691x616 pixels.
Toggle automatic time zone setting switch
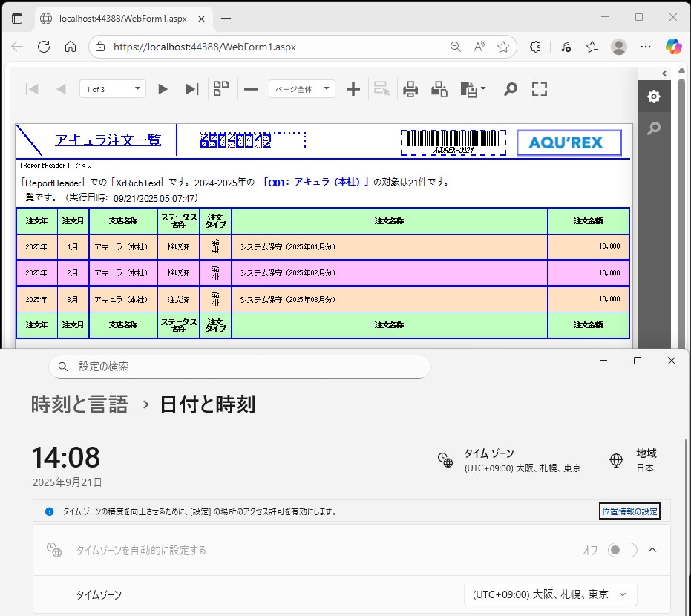622,550
